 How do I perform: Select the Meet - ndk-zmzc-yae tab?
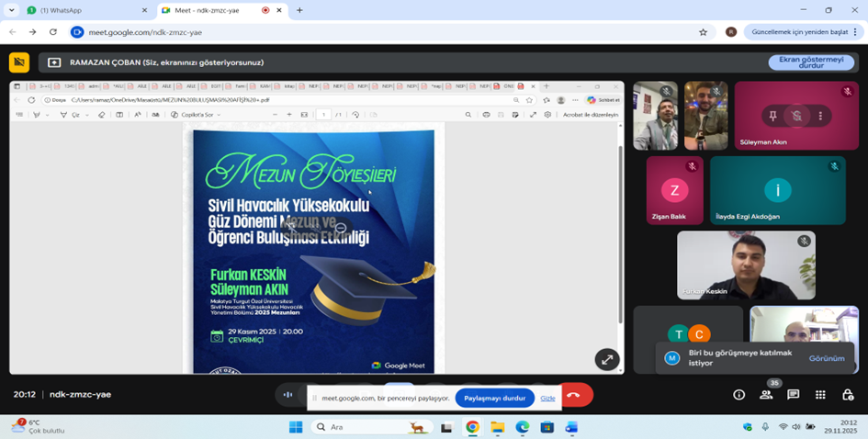coord(209,10)
